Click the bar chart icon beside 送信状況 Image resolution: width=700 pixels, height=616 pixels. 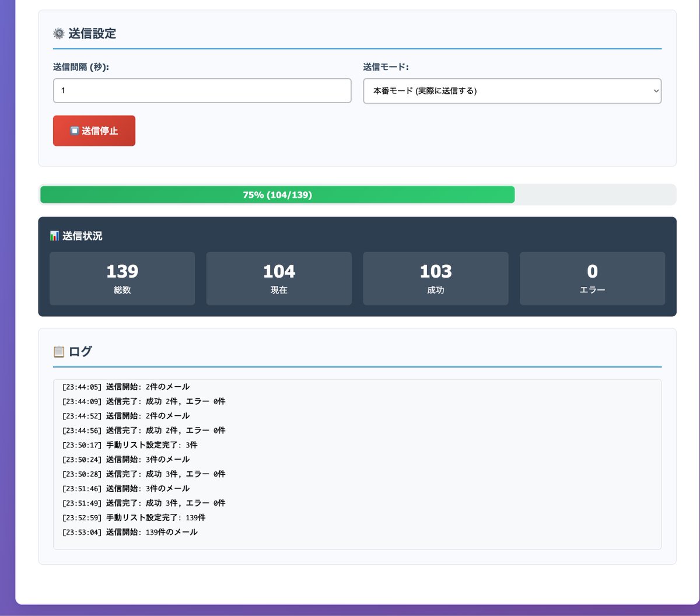point(54,236)
